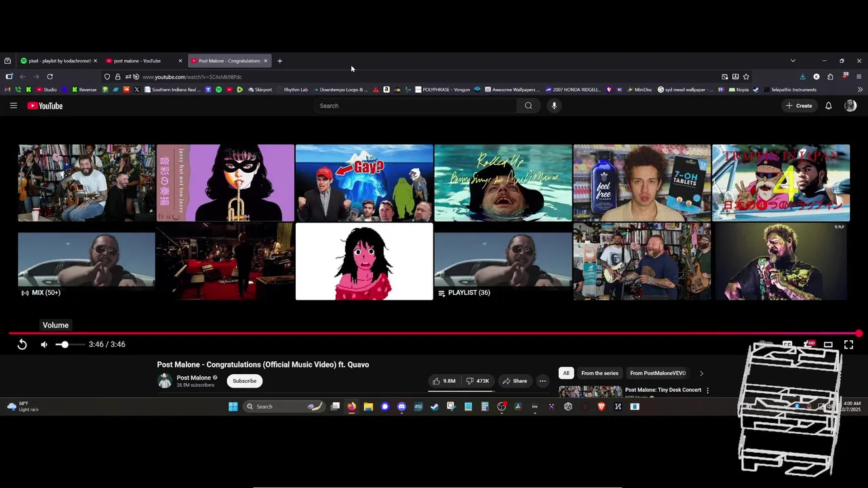Open the YouTube account avatar menu

coord(850,106)
